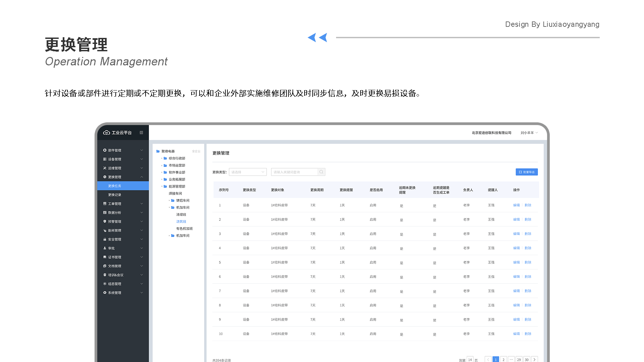The width and height of the screenshot is (644, 362).
Task: Click the 更换管理 sidebar icon
Action: [105, 177]
